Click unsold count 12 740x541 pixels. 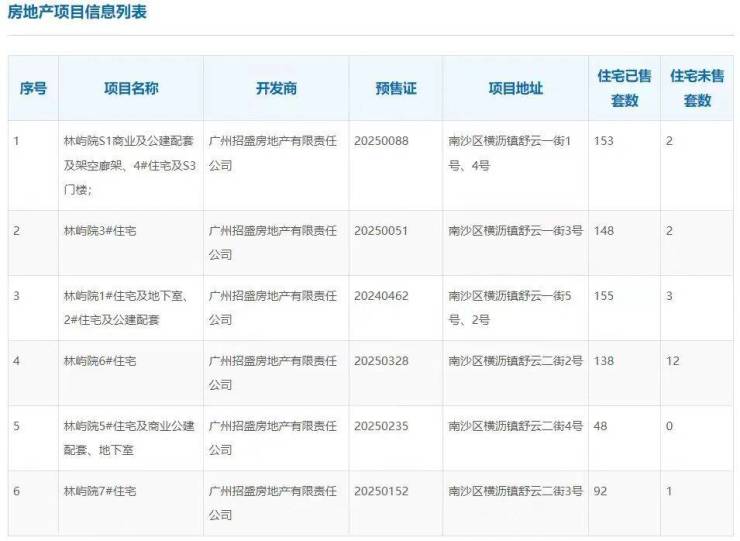coord(673,361)
